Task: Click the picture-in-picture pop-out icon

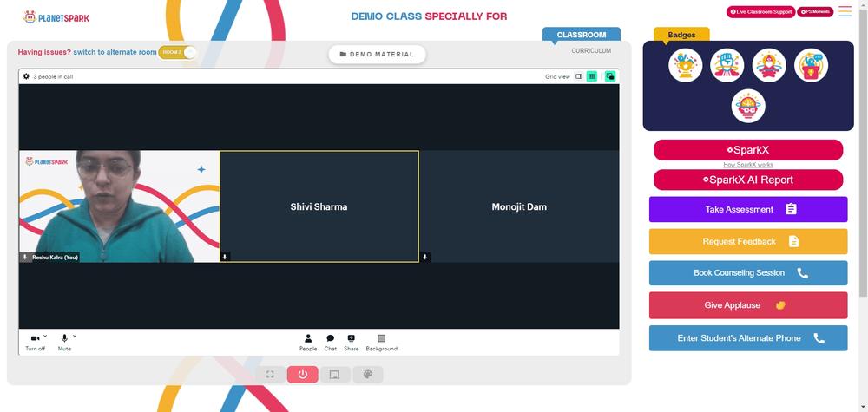Action: 610,76
